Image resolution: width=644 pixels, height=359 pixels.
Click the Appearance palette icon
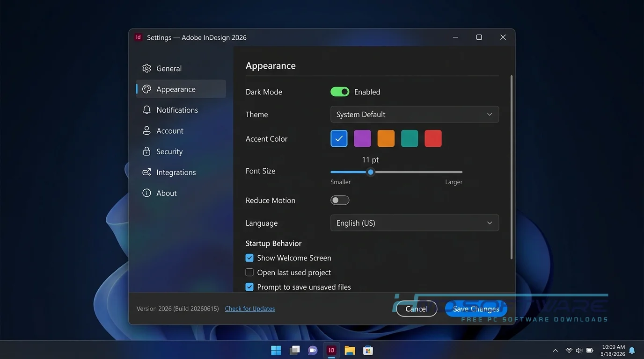[x=146, y=89]
